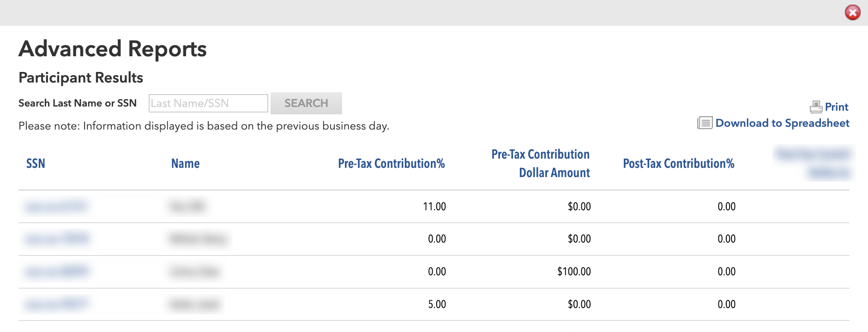Click the Print text link
Image resolution: width=868 pixels, height=332 pixels.
click(836, 107)
